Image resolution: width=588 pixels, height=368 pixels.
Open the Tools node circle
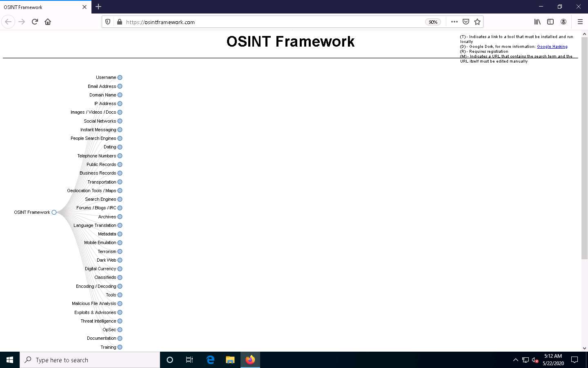[120, 295]
